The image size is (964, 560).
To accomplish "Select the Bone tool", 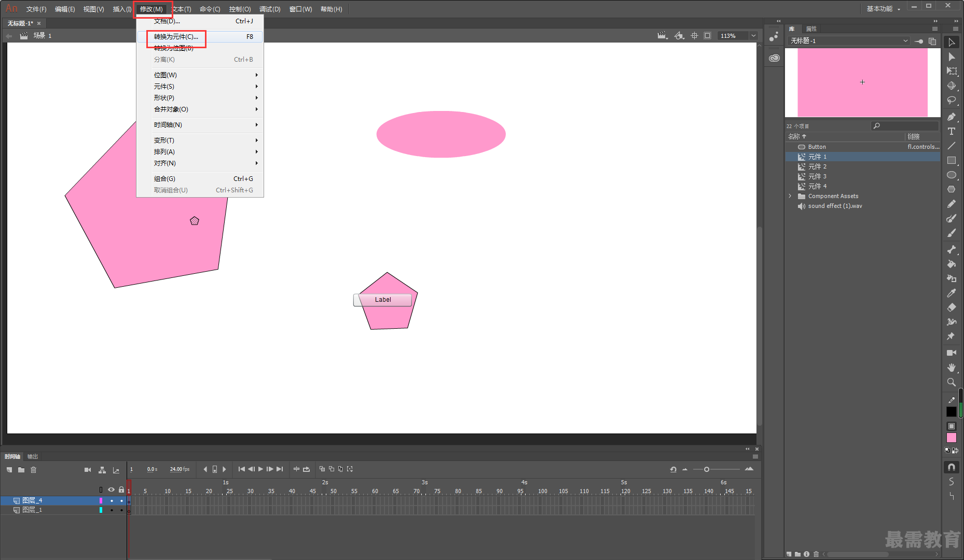I will pyautogui.click(x=951, y=250).
